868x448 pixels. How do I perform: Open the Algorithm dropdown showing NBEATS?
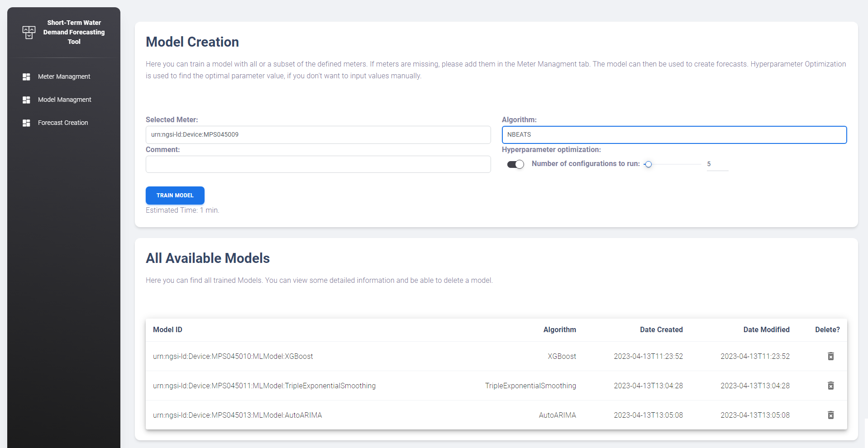point(674,135)
